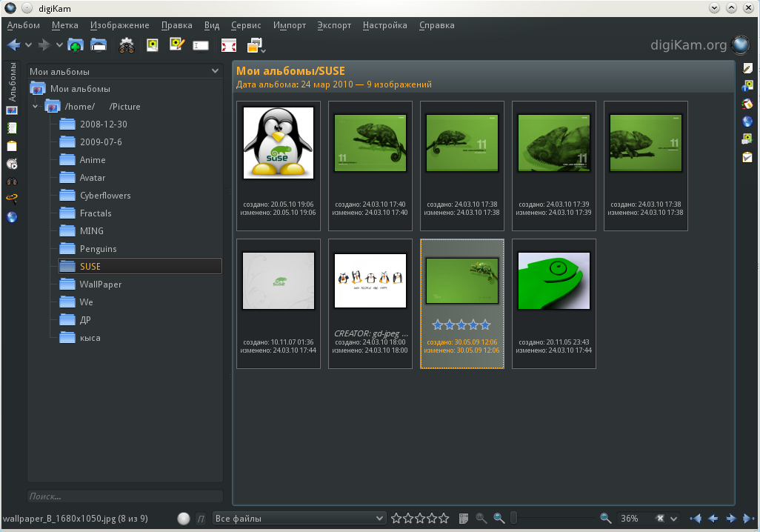
Task: Open the metadata right sidebar tab
Action: (747, 87)
